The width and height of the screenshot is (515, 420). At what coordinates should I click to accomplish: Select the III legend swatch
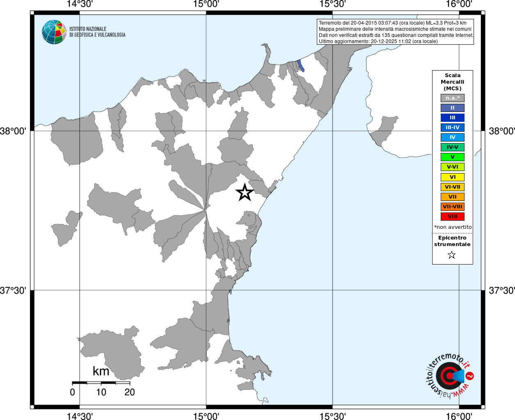pos(453,118)
